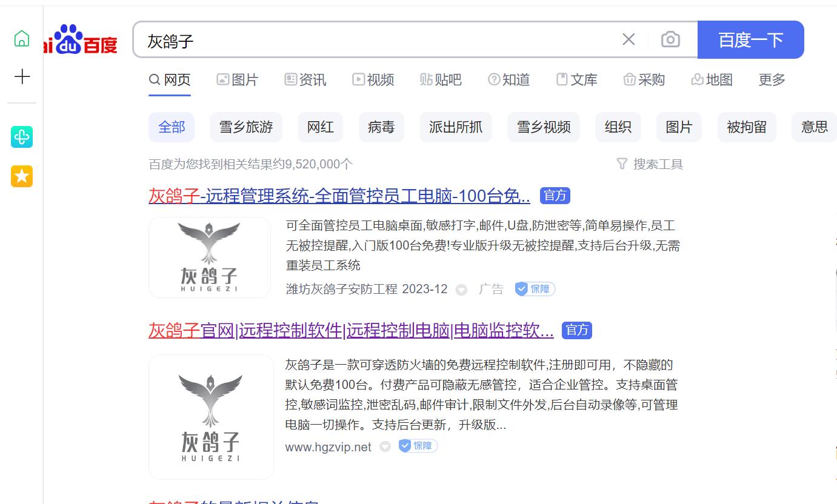This screenshot has height=504, width=837.
Task: Expand dropdown arrow next to www.hgzvip.net
Action: coord(385,447)
